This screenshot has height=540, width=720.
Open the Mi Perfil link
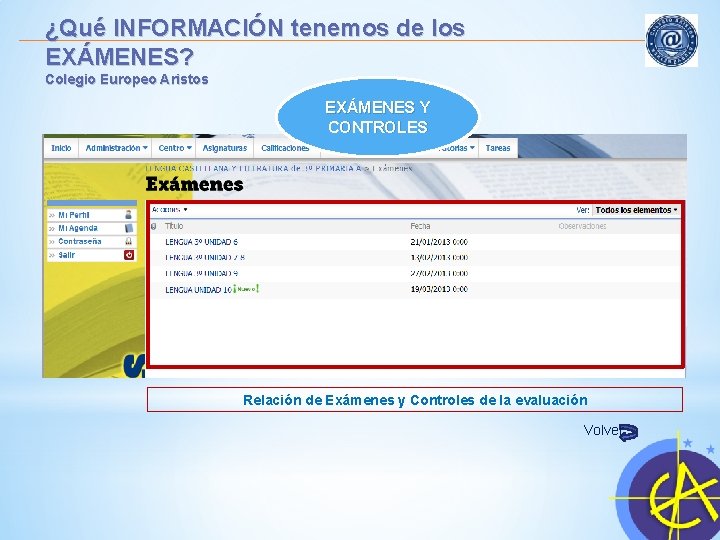(x=73, y=214)
